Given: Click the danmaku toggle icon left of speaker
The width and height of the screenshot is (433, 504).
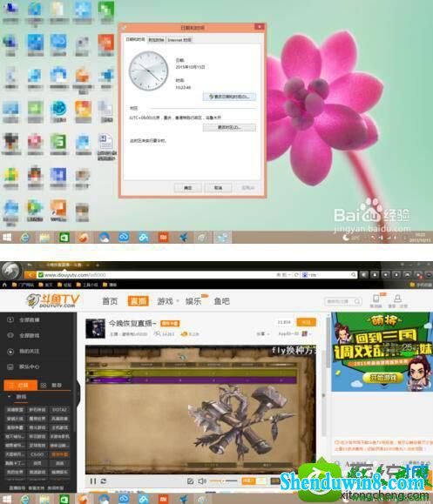Looking at the screenshot, I should click(190, 481).
